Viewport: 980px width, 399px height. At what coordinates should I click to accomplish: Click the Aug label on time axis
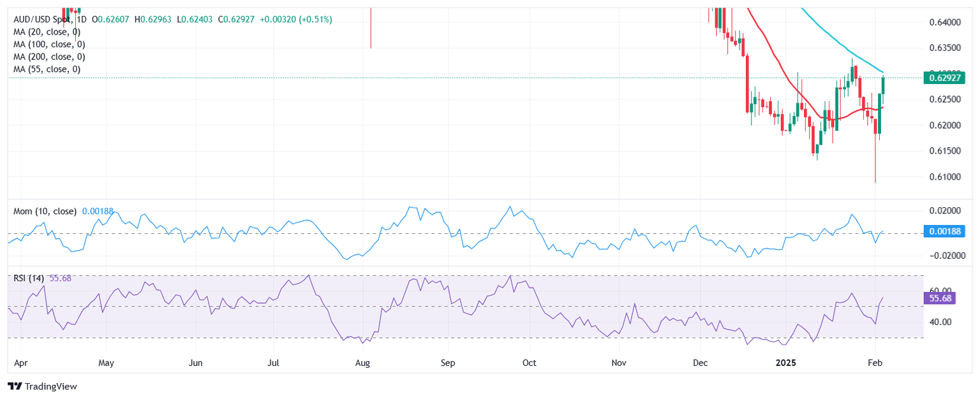pyautogui.click(x=362, y=363)
